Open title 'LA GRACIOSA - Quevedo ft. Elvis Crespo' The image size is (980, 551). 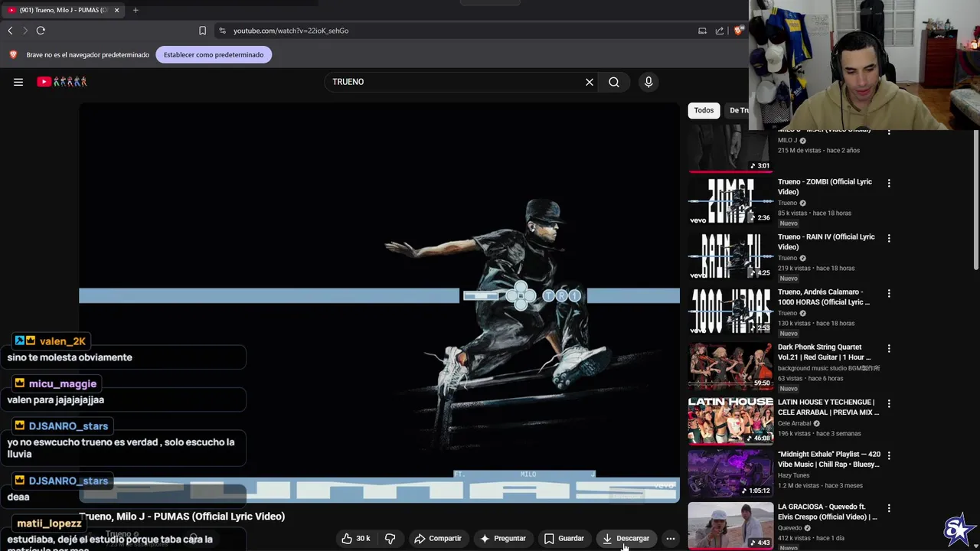pos(828,512)
